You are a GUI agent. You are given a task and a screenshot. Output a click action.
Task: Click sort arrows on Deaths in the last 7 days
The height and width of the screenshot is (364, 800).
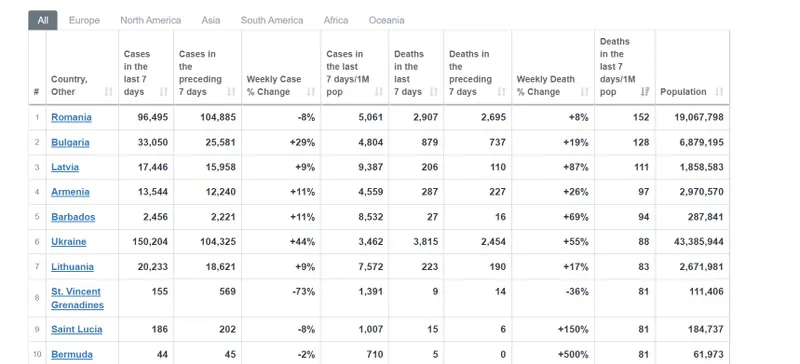(434, 92)
